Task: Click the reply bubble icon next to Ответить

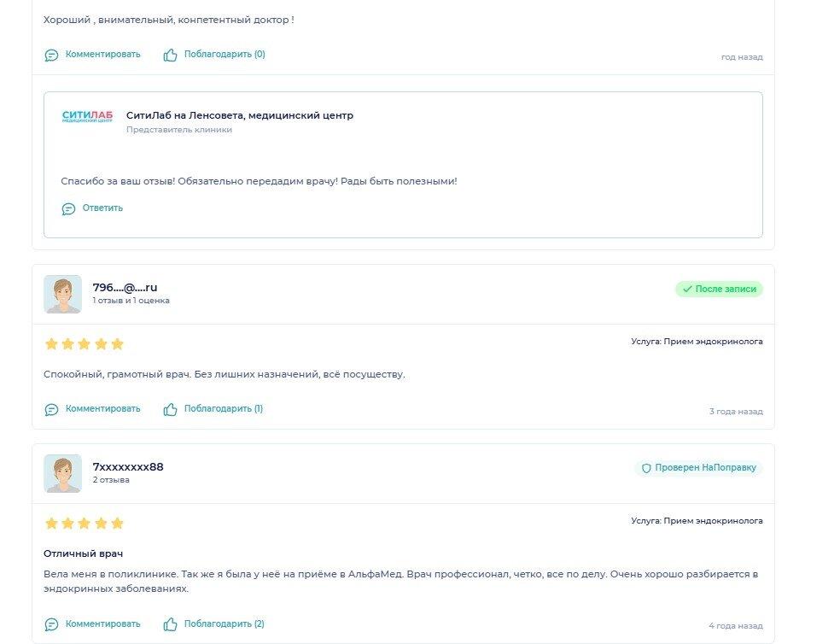Action: [68, 208]
